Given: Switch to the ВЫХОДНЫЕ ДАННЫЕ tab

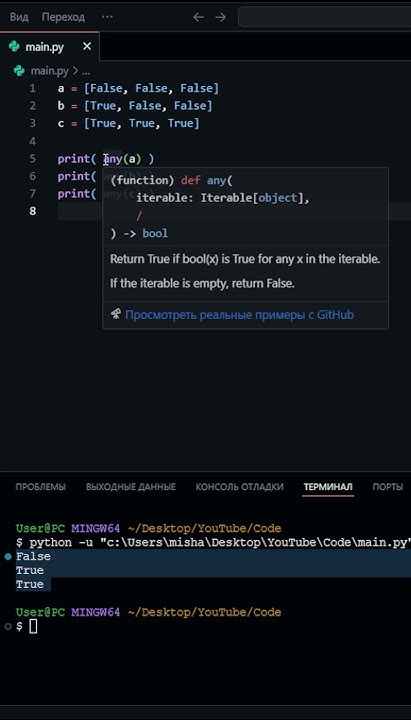Looking at the screenshot, I should coord(131,487).
